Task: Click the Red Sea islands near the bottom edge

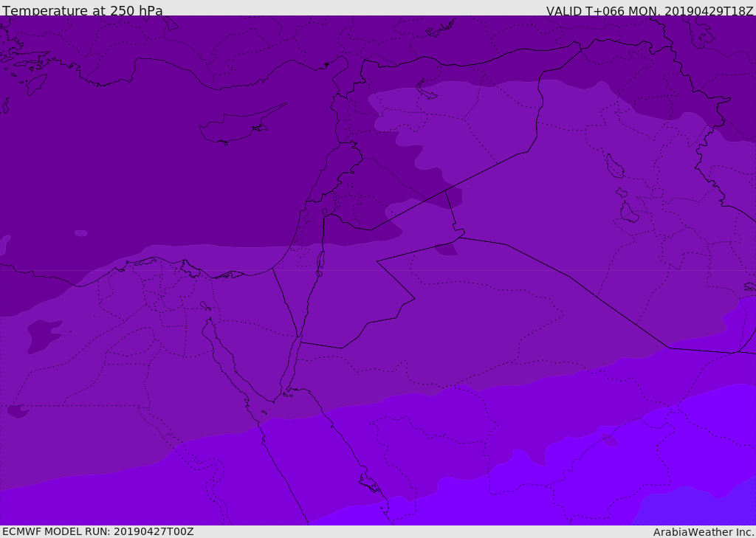Action: point(369,484)
